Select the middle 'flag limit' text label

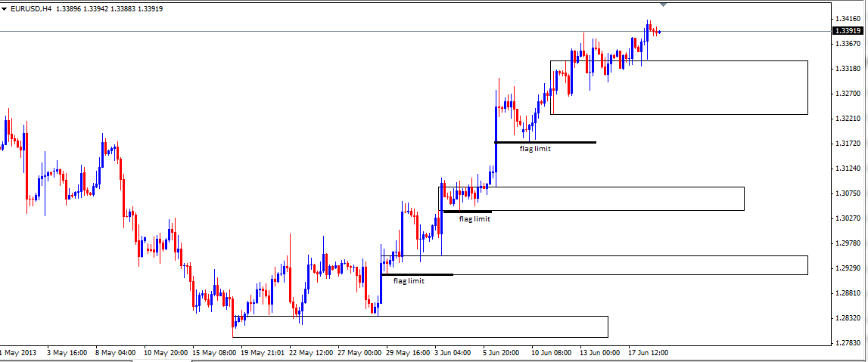[474, 219]
